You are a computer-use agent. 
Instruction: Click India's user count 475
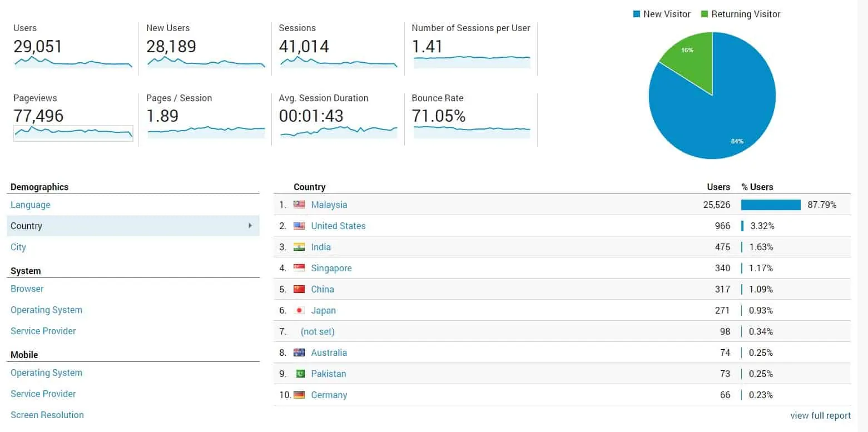coord(723,247)
